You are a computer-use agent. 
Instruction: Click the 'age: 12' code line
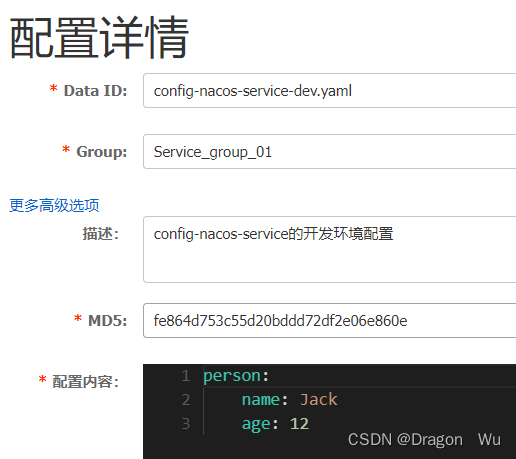pos(275,424)
